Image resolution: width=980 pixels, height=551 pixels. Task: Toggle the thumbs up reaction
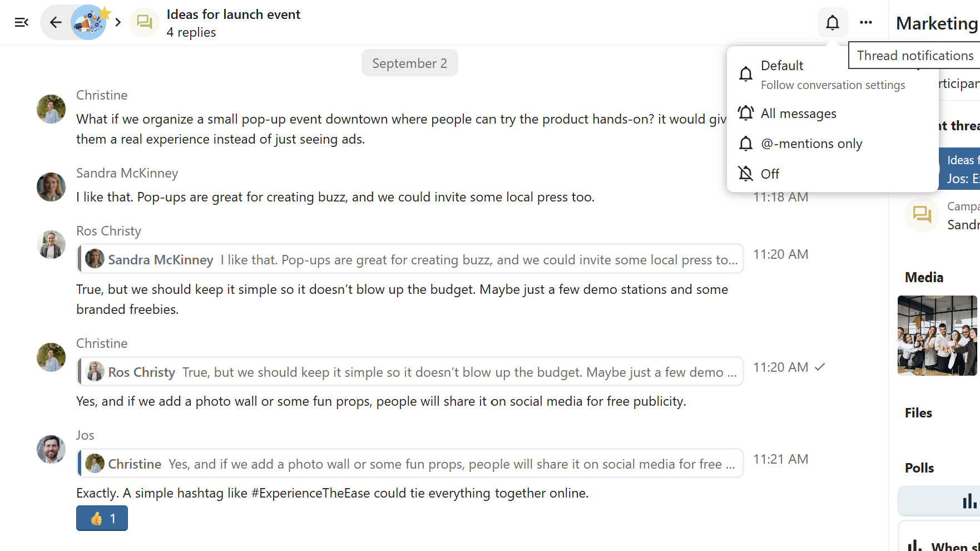[102, 518]
